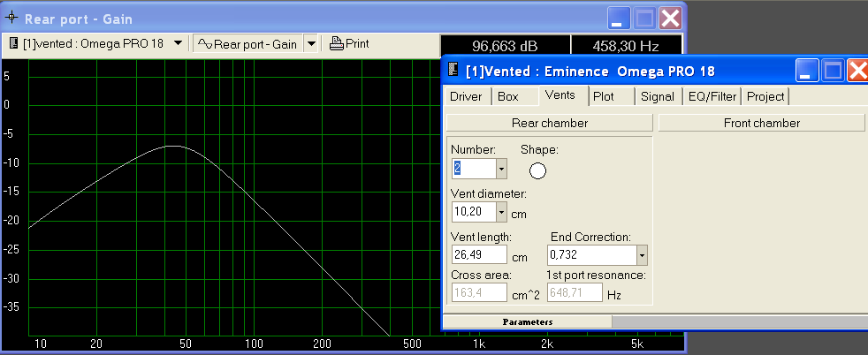
Task: Click the Rear port - Gain plot selector
Action: [x=248, y=43]
